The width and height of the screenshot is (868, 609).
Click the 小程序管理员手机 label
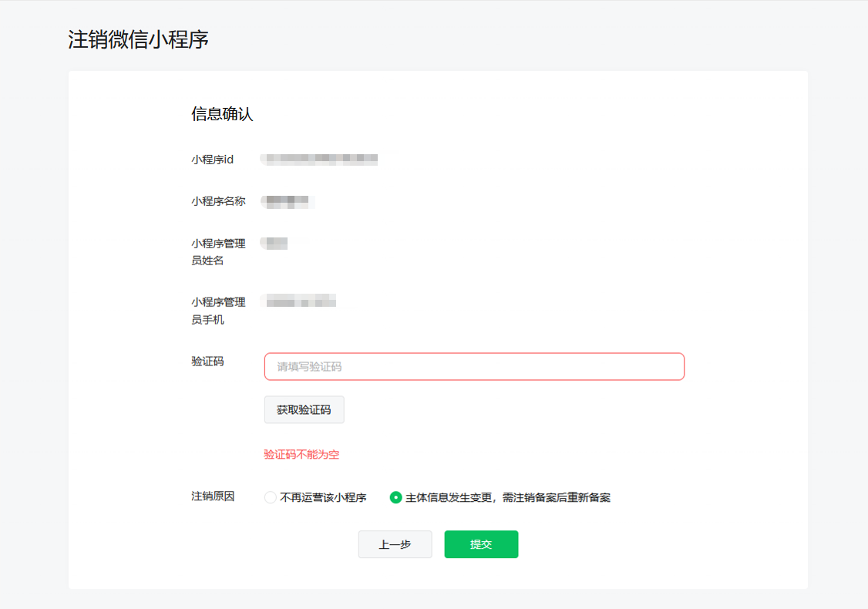(219, 311)
